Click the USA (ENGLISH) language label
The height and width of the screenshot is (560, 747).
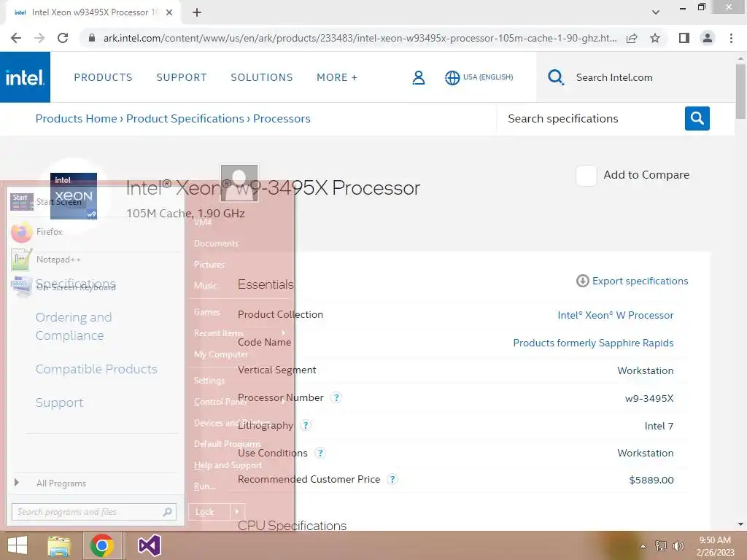point(488,77)
